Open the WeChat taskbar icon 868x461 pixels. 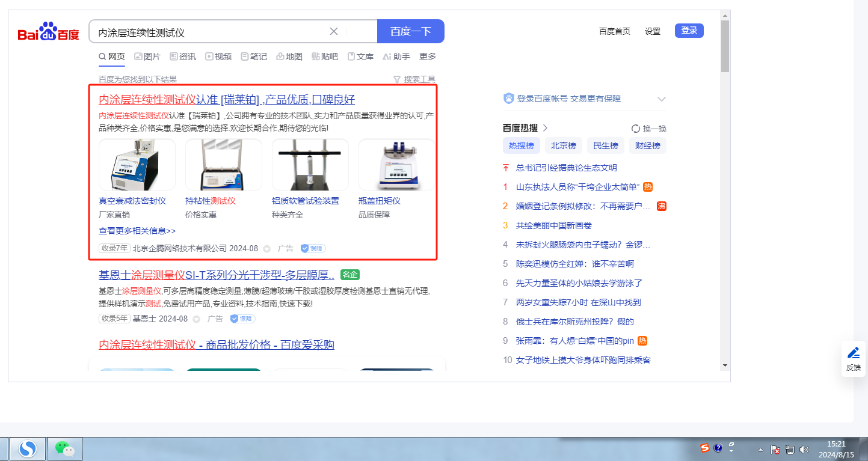[64, 449]
